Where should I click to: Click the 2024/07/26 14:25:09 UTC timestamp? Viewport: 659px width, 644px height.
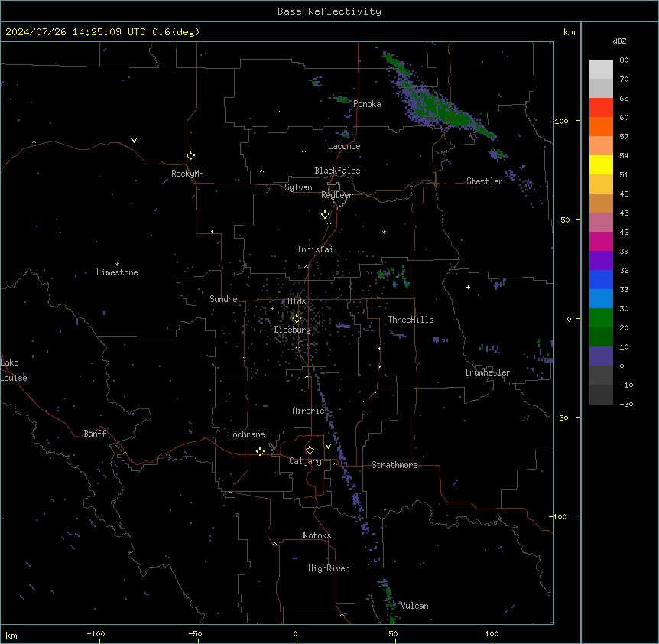coord(76,32)
